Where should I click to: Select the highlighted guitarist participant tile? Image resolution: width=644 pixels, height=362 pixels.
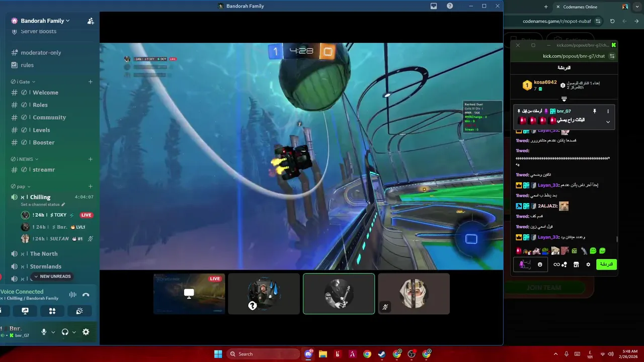click(339, 294)
